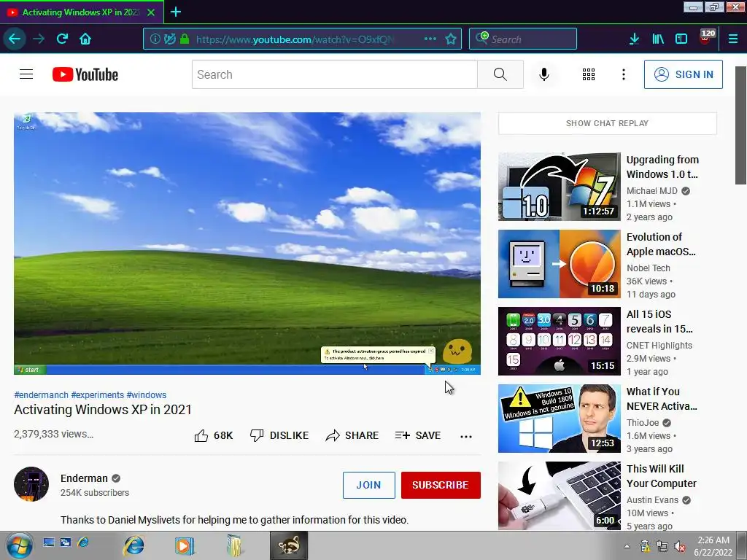Open Upgrading from Windows 1.0 video thumbnail
Screen dimensions: 747x560
(x=560, y=187)
